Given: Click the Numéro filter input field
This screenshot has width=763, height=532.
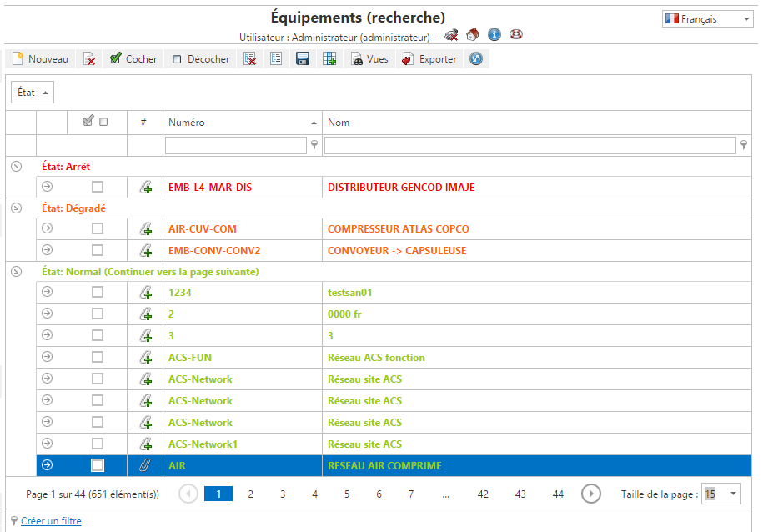Looking at the screenshot, I should click(x=236, y=146).
